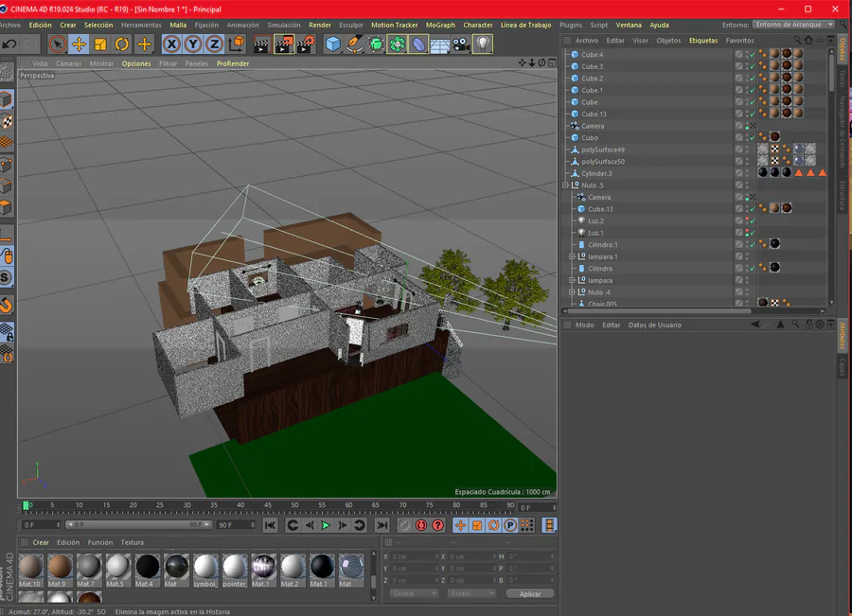Render the active view clapperboard icon

pyautogui.click(x=261, y=44)
